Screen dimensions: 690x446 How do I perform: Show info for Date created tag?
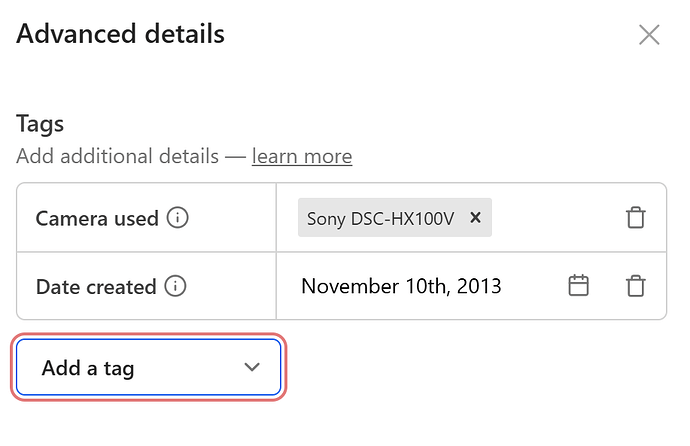point(175,286)
